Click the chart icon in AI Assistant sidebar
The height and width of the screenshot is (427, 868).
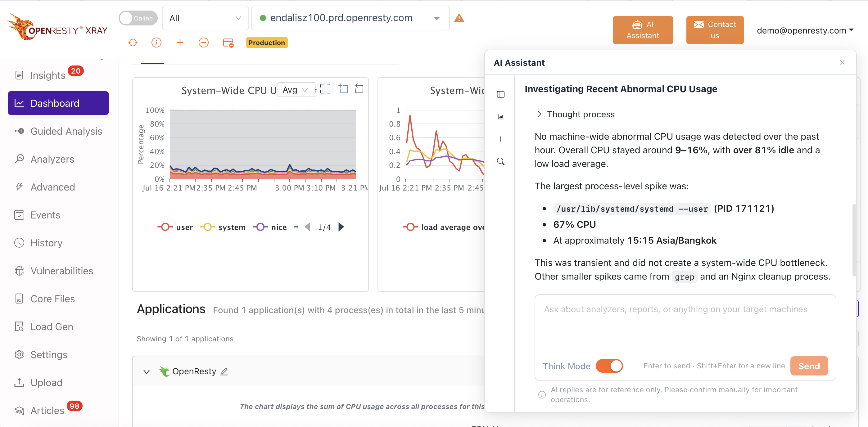click(501, 117)
